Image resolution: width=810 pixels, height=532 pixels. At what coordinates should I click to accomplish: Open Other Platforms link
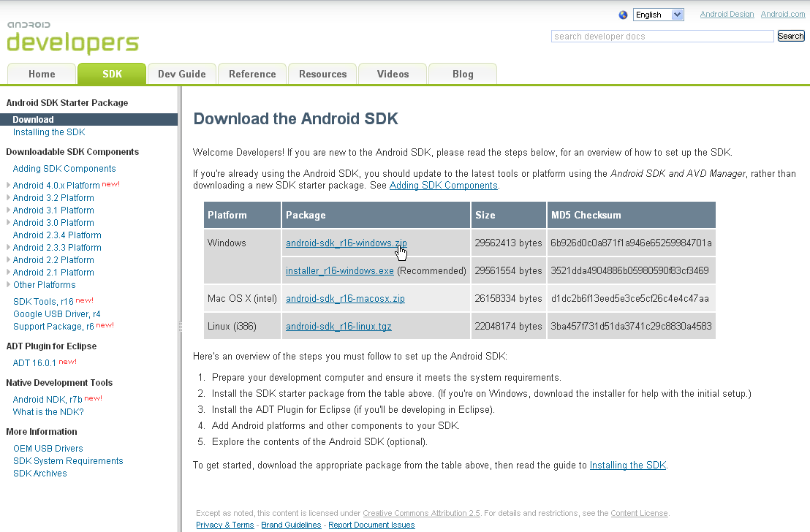pos(45,284)
